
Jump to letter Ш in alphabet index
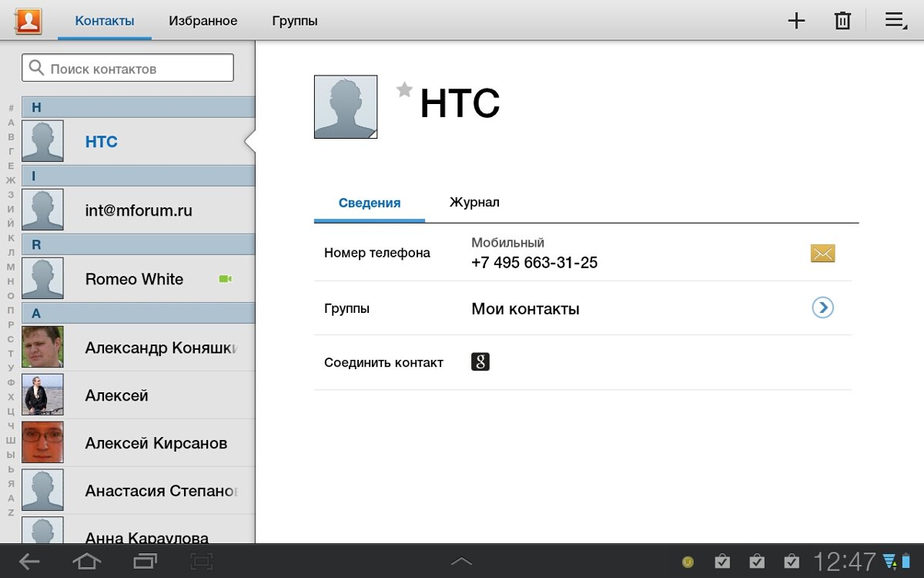tap(11, 440)
